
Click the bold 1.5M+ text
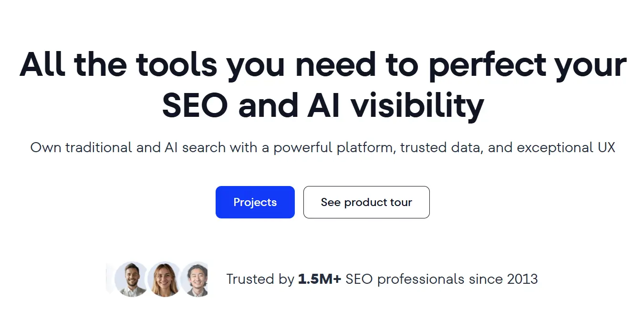tap(320, 279)
